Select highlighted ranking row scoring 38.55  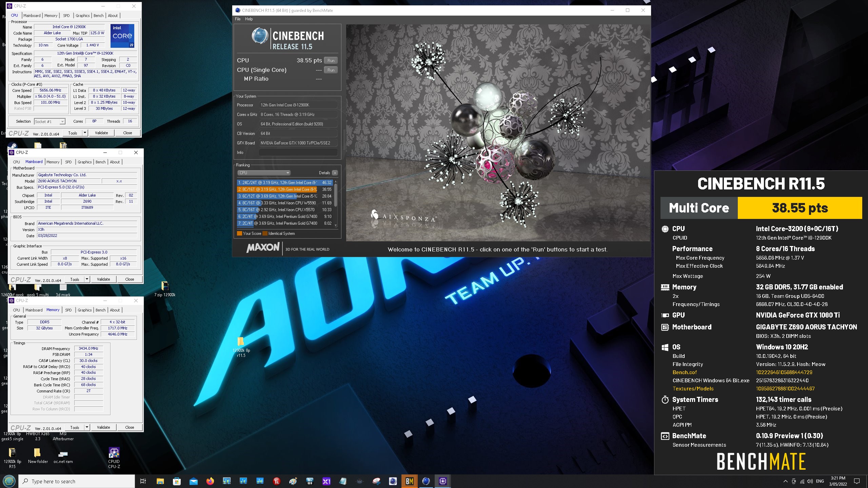[x=285, y=189]
